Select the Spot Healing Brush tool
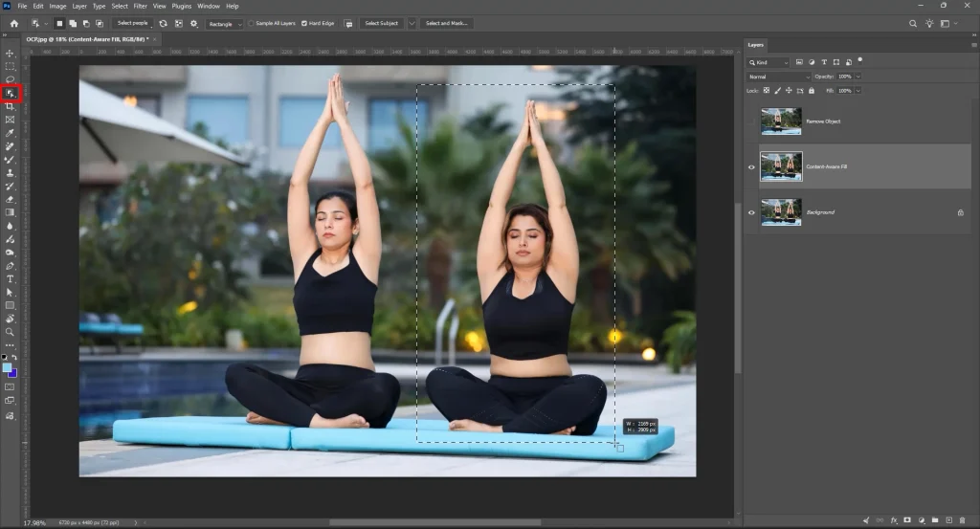The width and height of the screenshot is (980, 529). point(10,146)
